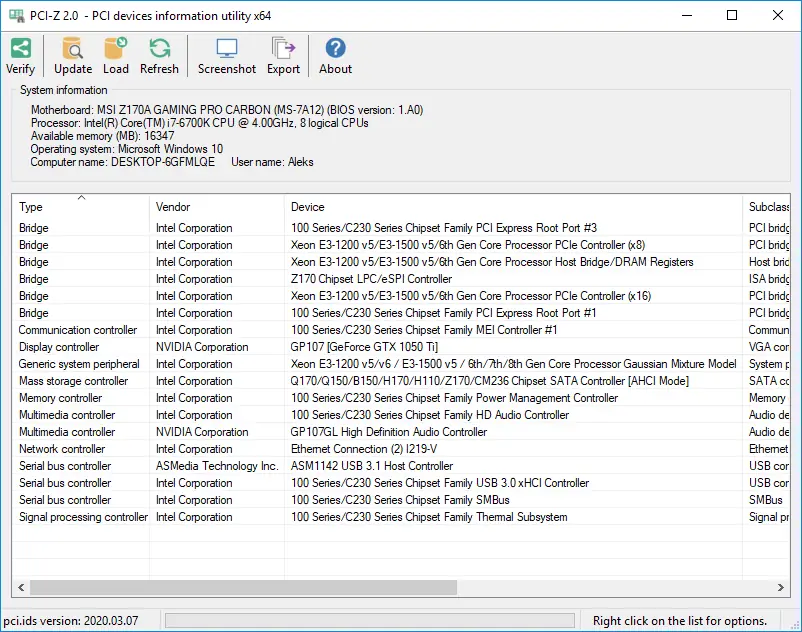
Task: Sort devices by the Subclass column
Action: (x=767, y=207)
